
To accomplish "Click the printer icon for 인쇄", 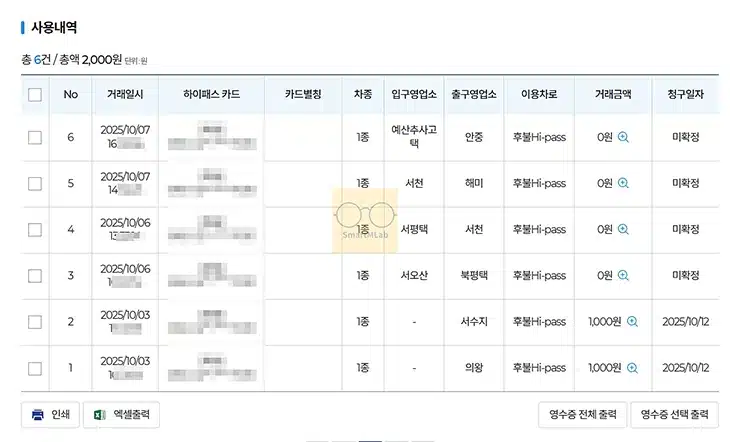I will click(x=38, y=414).
